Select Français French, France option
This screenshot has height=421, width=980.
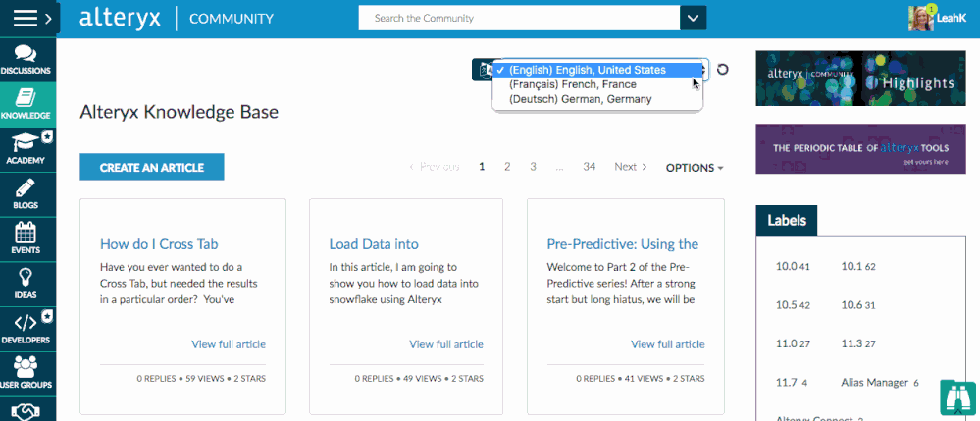(596, 84)
